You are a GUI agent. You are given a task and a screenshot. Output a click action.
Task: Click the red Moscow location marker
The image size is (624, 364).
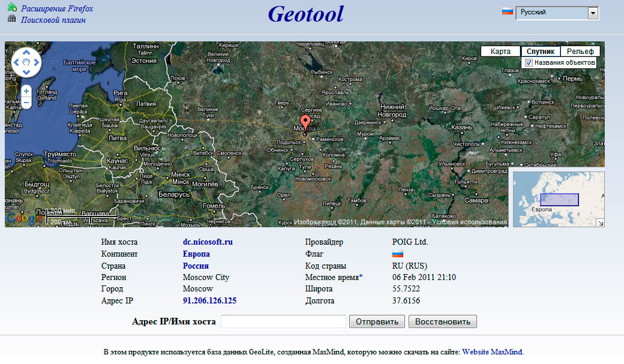coord(305,122)
